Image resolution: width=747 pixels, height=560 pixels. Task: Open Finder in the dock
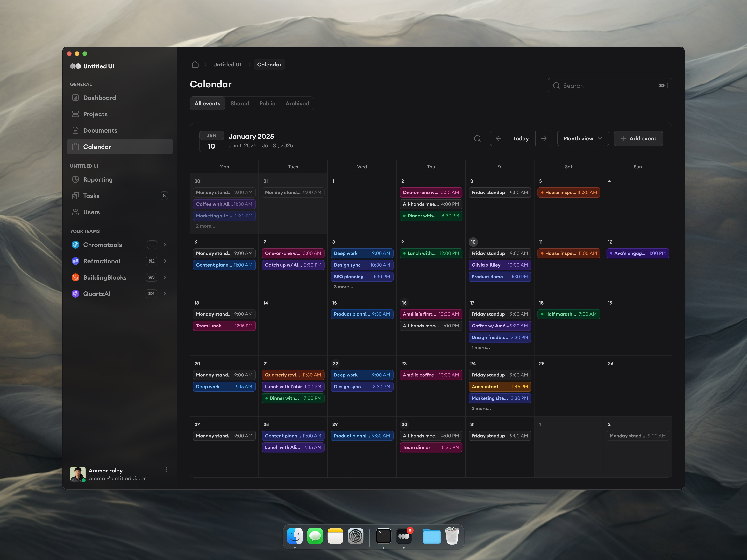click(295, 536)
